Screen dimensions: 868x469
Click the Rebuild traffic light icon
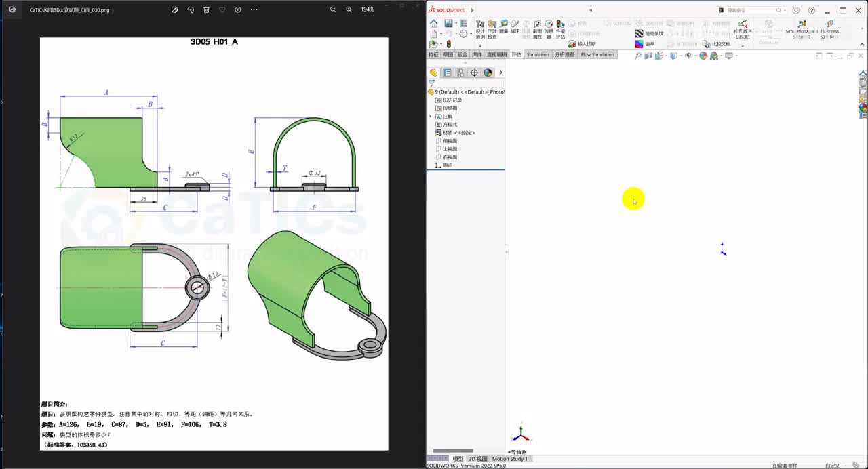[x=448, y=44]
